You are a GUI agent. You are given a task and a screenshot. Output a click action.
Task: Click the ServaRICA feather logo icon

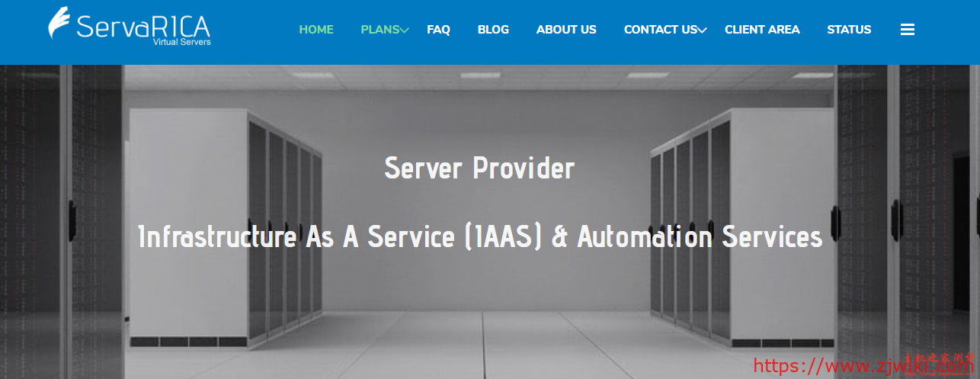point(59,24)
